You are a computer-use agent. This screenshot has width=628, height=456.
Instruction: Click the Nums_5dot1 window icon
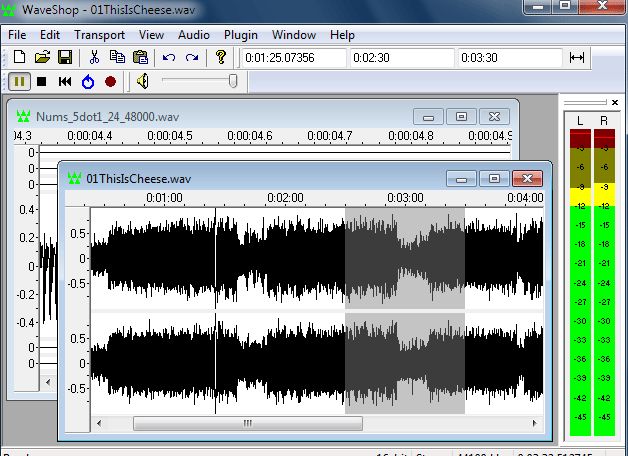23,117
